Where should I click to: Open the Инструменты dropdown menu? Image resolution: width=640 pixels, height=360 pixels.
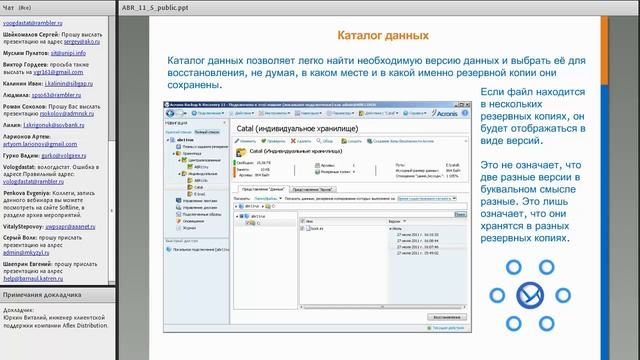click(x=275, y=113)
